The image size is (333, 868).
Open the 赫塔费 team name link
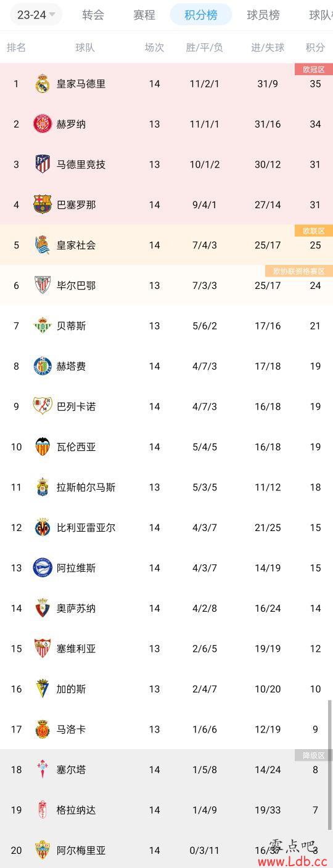pos(72,366)
